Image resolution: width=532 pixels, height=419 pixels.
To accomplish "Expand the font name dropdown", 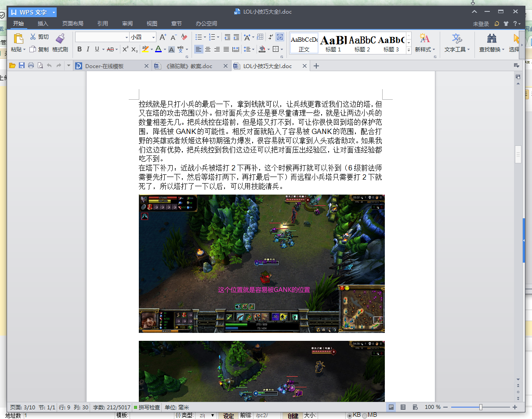I will point(127,37).
